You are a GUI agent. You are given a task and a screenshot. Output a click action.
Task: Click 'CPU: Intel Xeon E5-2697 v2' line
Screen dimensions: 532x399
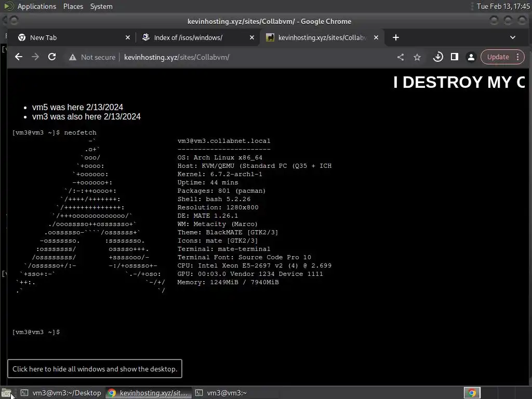click(254, 265)
